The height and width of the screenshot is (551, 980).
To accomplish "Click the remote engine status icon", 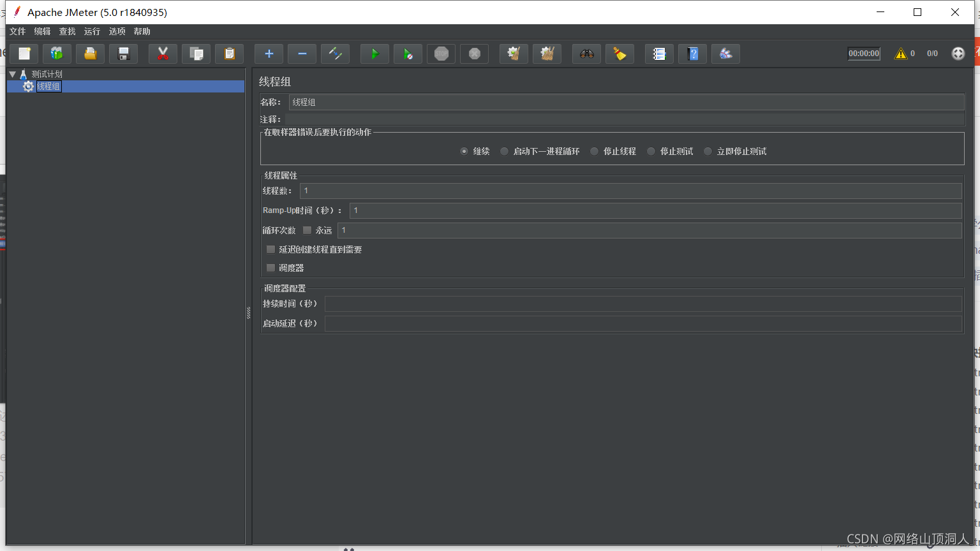I will [958, 54].
